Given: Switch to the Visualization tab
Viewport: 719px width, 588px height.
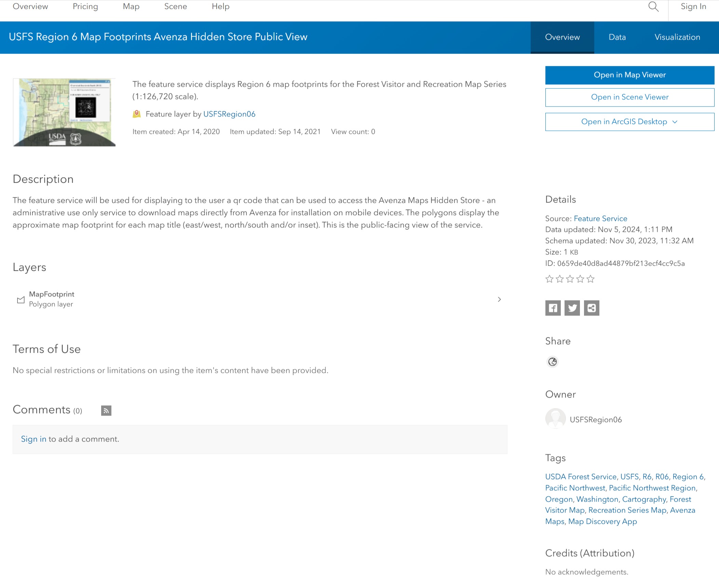Looking at the screenshot, I should click(x=677, y=37).
